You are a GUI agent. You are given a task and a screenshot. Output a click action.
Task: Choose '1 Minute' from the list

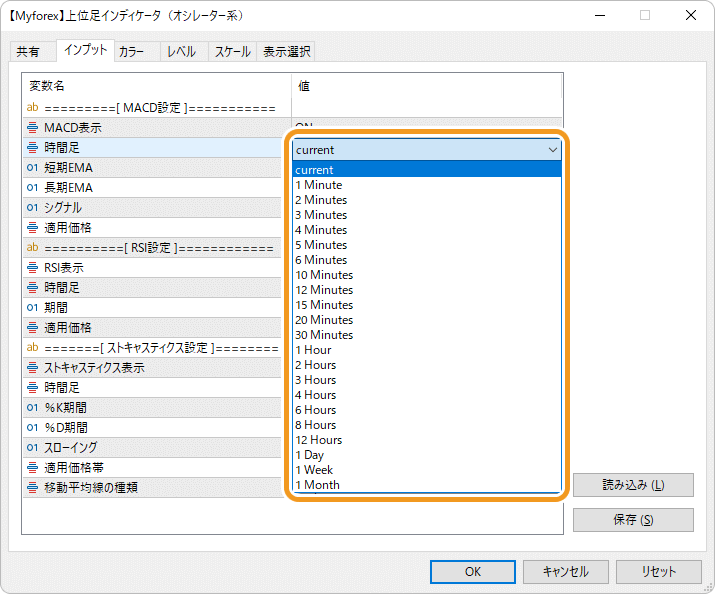426,185
